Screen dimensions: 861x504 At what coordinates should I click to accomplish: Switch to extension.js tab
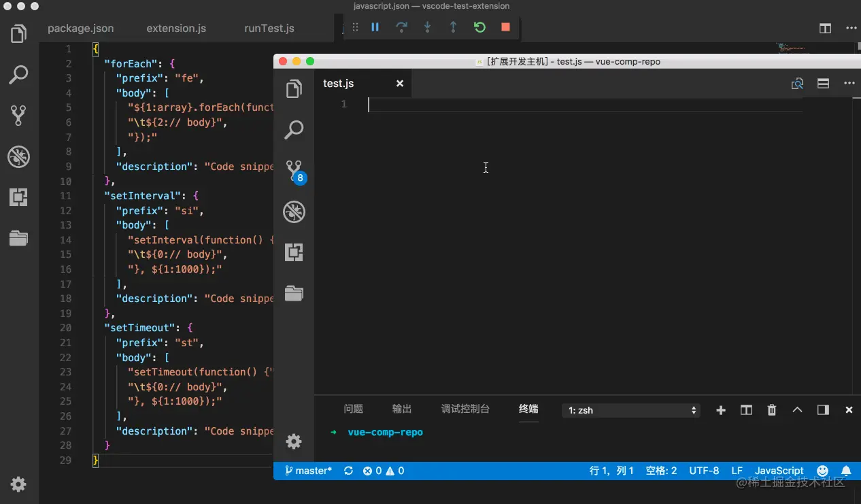[x=176, y=29]
